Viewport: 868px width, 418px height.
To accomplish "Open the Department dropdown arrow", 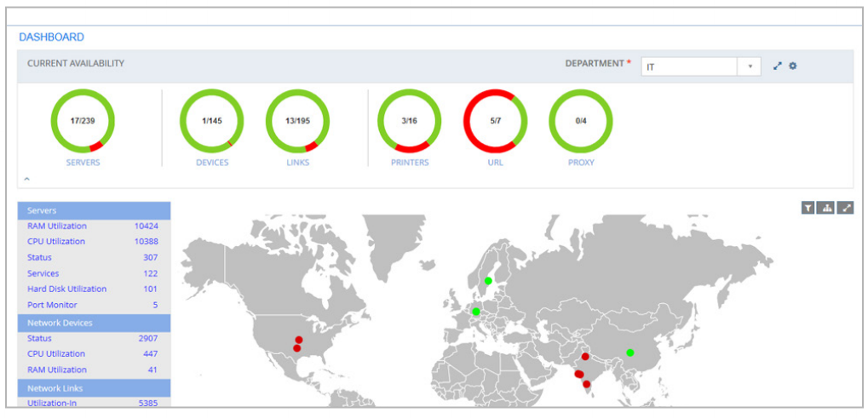I will pyautogui.click(x=750, y=66).
